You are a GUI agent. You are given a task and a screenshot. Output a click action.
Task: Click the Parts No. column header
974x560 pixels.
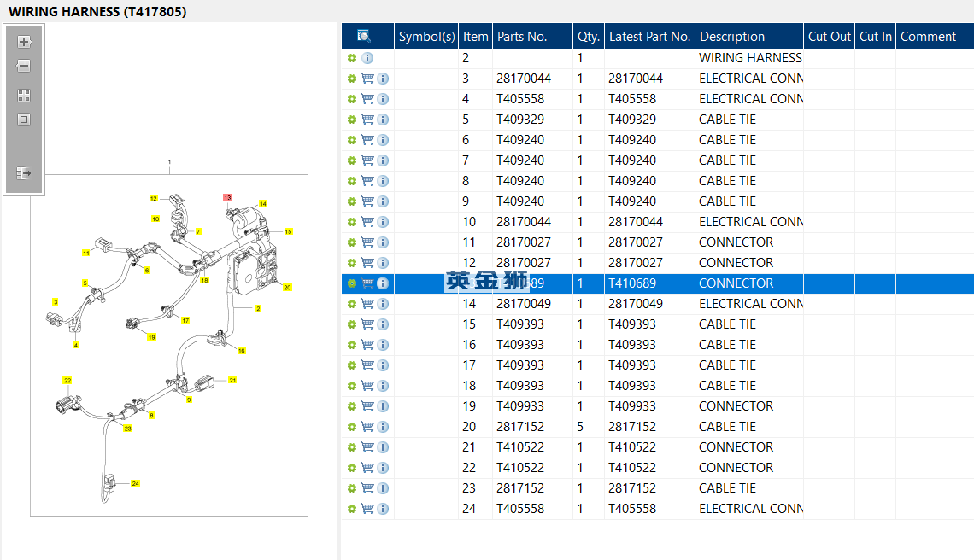[x=532, y=36]
